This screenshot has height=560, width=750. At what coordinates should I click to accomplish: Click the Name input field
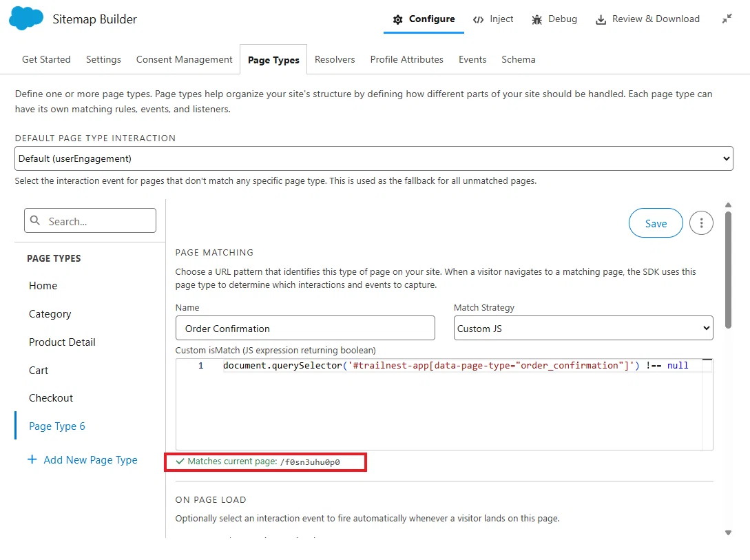(305, 328)
